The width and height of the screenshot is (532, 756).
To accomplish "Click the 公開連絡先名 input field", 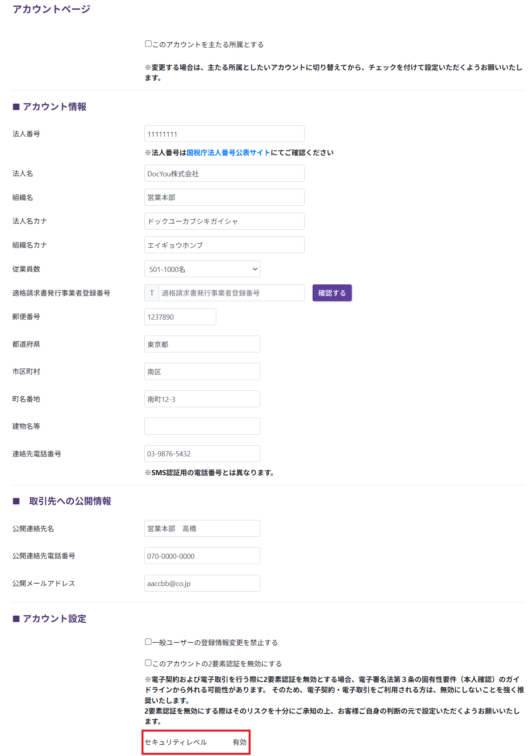I will (202, 529).
